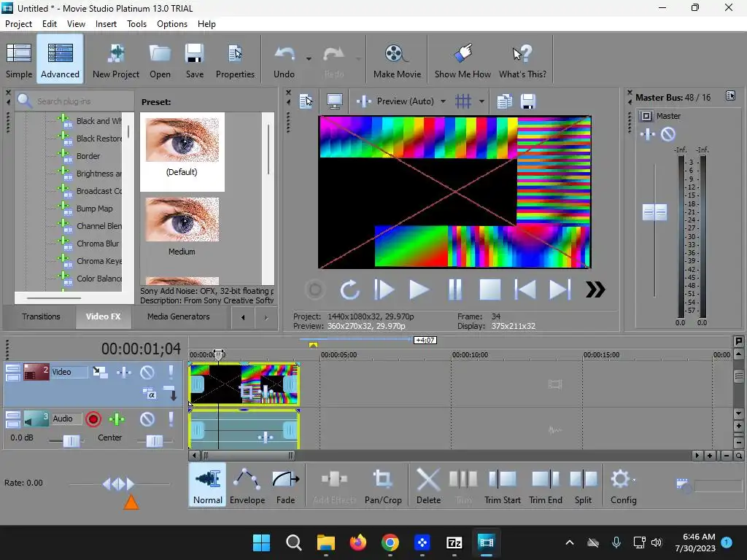
Task: Go to start of project
Action: click(x=525, y=289)
